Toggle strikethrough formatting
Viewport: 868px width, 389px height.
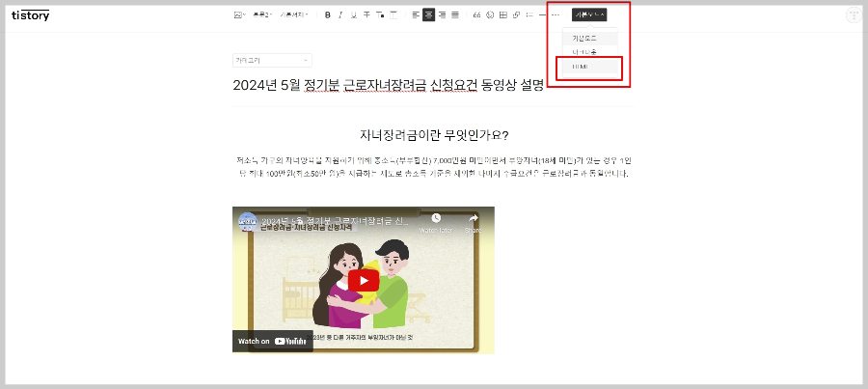coord(366,15)
